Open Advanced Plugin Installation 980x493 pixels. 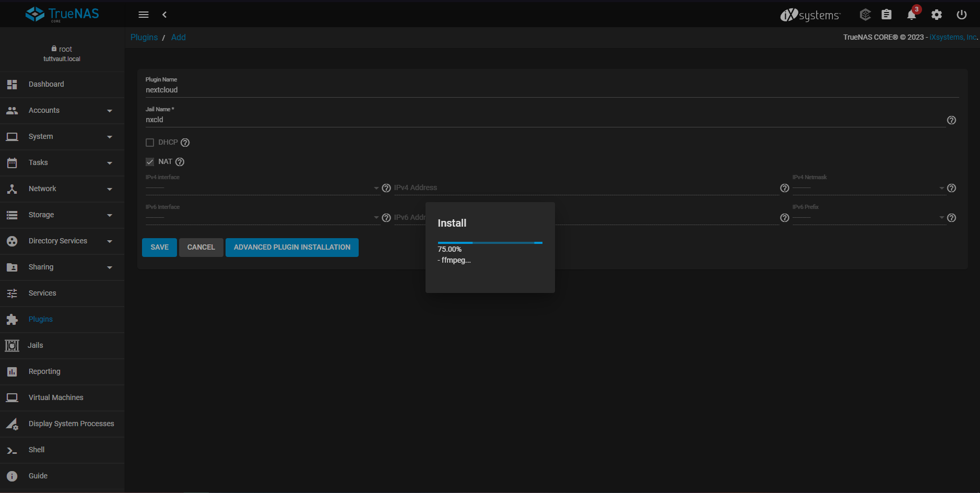click(x=292, y=248)
